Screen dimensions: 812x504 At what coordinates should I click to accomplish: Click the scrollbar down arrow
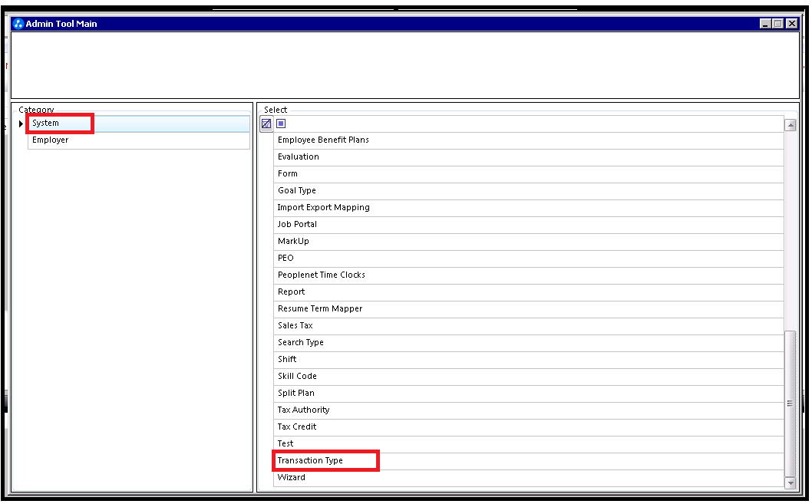tap(791, 483)
